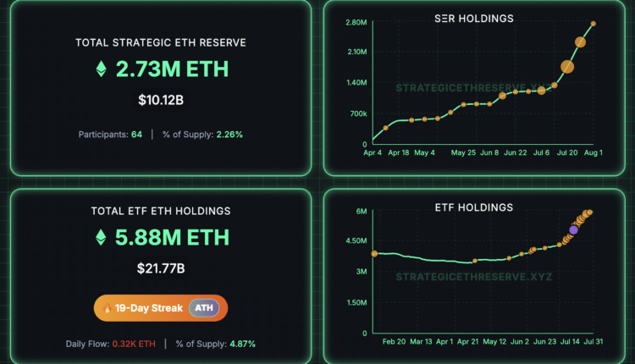This screenshot has width=635, height=364.
Task: Click the fire icon in the streak badge
Action: (x=109, y=307)
